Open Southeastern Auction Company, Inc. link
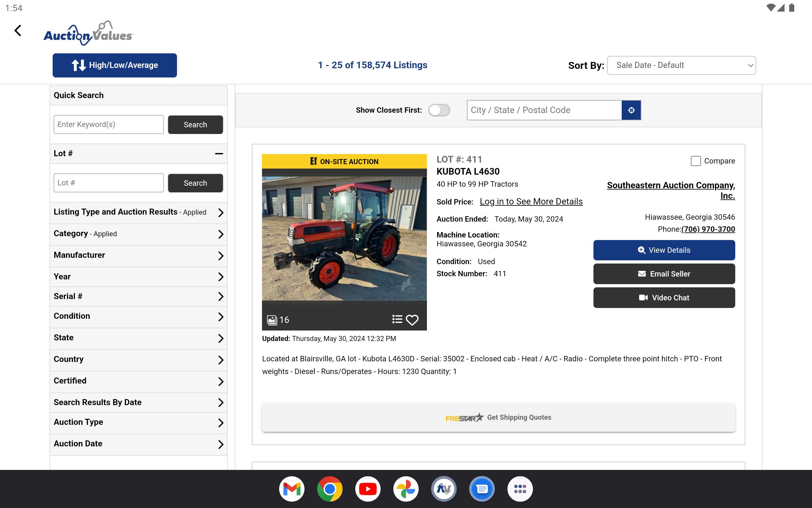 coord(671,190)
